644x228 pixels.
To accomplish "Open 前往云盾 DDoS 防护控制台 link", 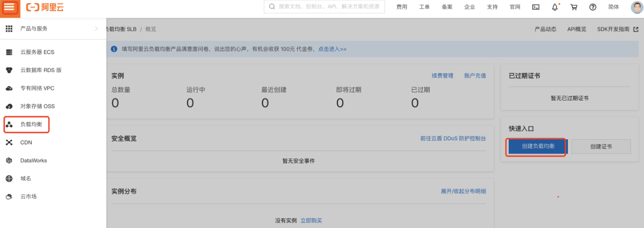I will click(x=453, y=138).
